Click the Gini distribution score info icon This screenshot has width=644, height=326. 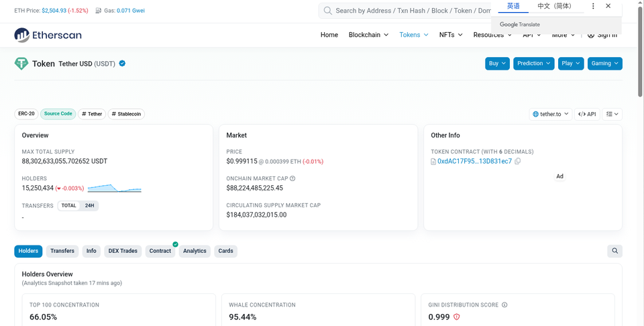[x=504, y=305]
